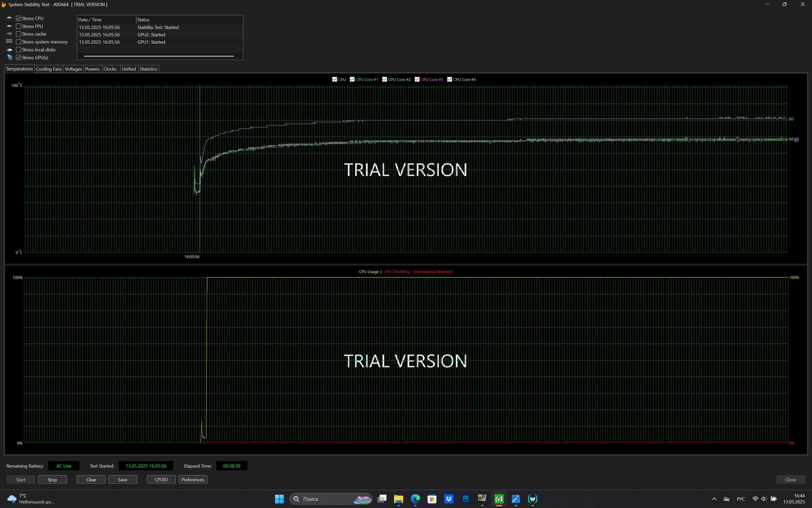Click the battery power tray icon

[x=773, y=499]
